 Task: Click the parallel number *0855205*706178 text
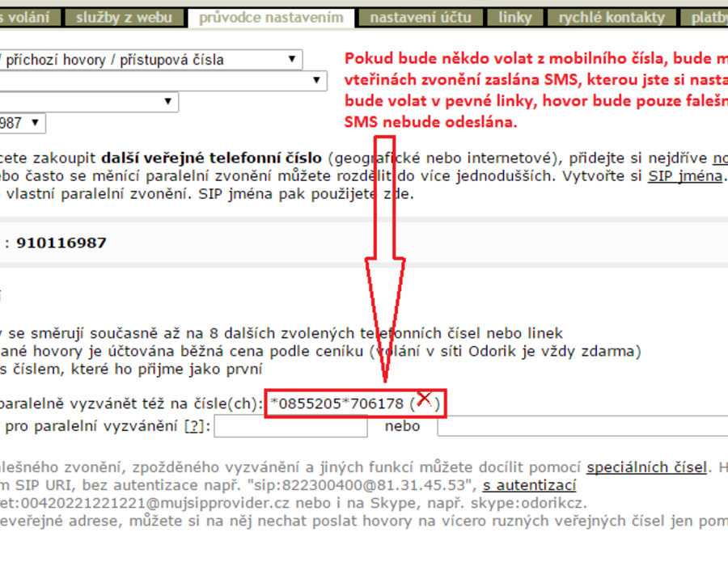click(337, 403)
